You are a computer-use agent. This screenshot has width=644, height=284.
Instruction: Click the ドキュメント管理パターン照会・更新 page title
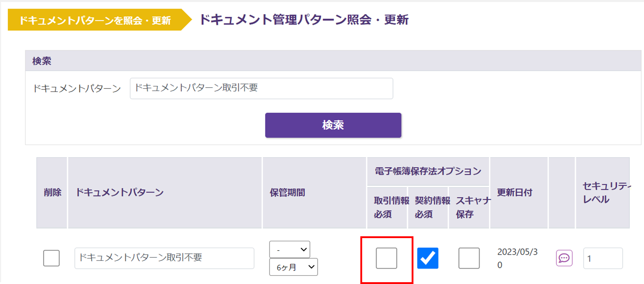[x=304, y=20]
